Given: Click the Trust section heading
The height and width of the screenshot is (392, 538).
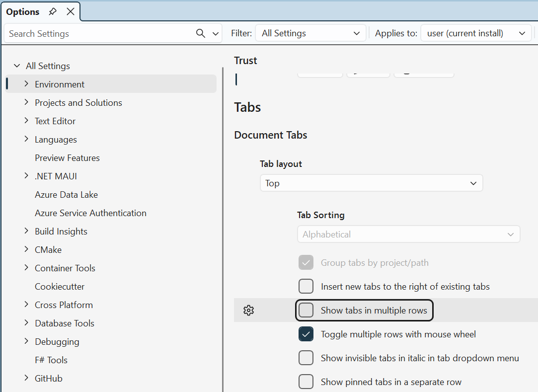Looking at the screenshot, I should tap(245, 61).
